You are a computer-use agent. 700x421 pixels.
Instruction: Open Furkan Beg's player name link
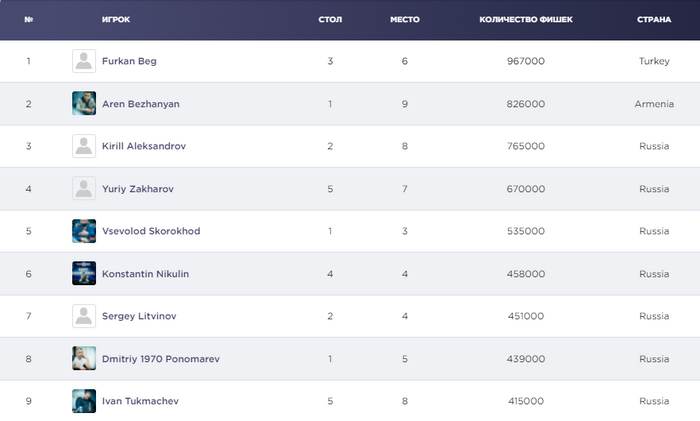[x=129, y=61]
